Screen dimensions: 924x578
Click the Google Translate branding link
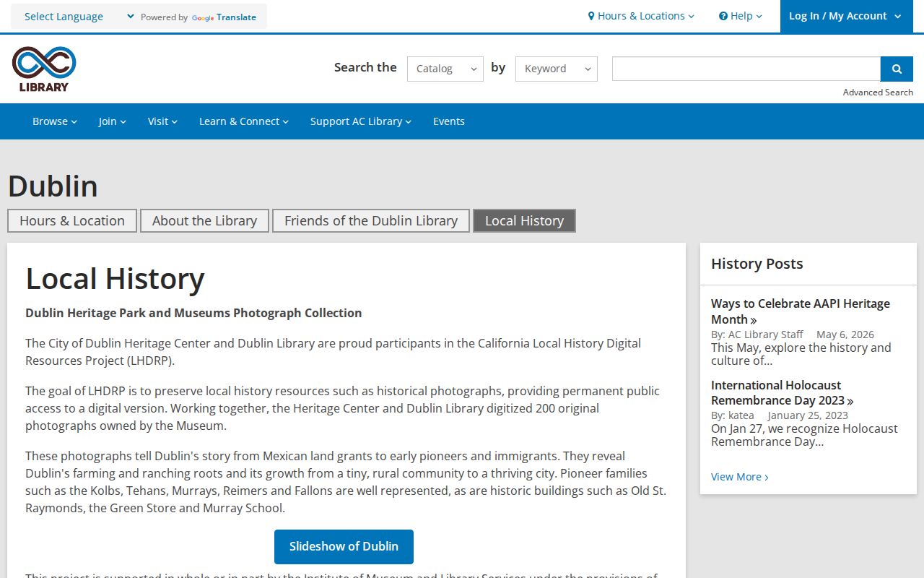coord(224,17)
